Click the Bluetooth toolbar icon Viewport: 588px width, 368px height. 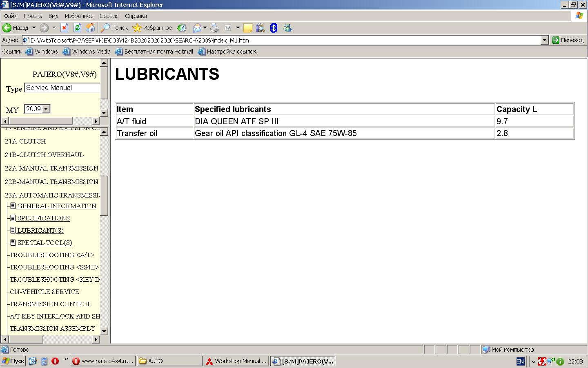(274, 28)
